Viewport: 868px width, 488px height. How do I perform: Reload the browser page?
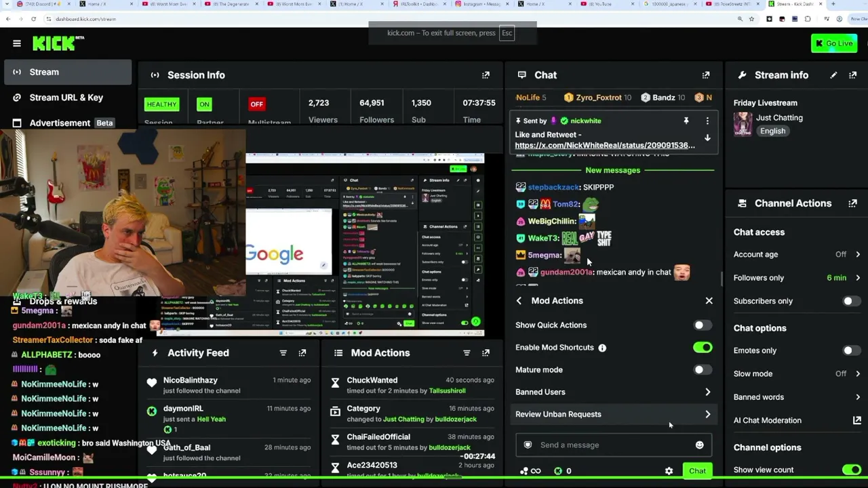pos(33,19)
